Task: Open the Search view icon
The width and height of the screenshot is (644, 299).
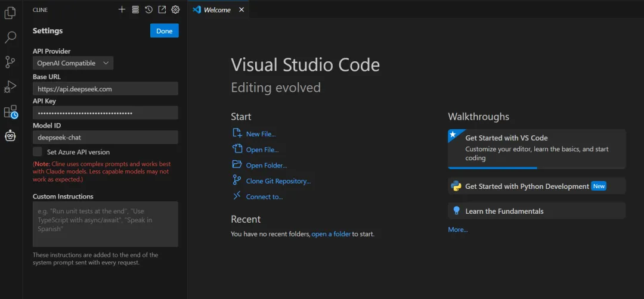Action: [10, 38]
